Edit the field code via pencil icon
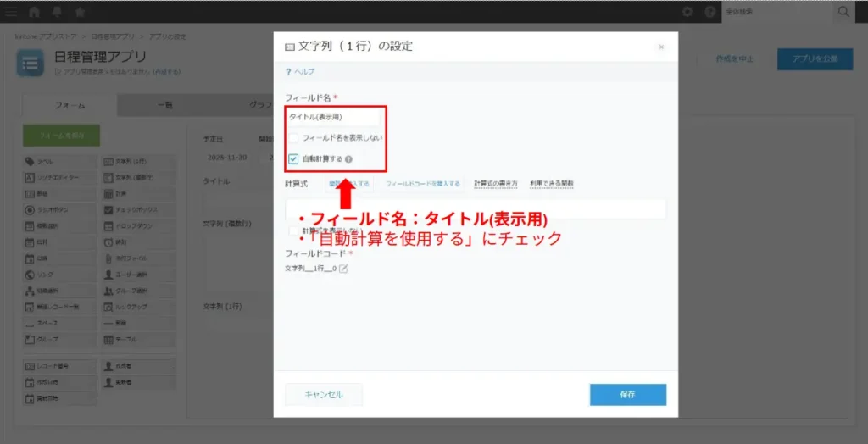 coord(343,269)
